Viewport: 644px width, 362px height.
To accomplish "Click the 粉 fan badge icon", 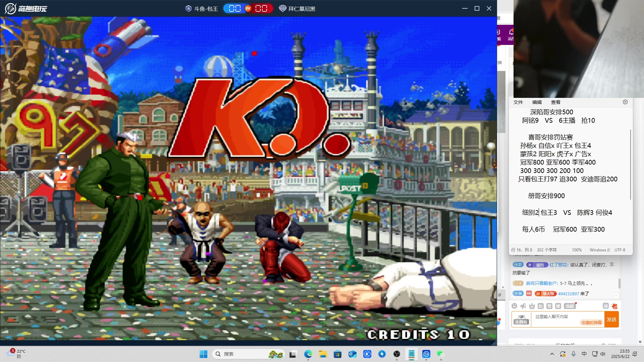I will 541,306.
